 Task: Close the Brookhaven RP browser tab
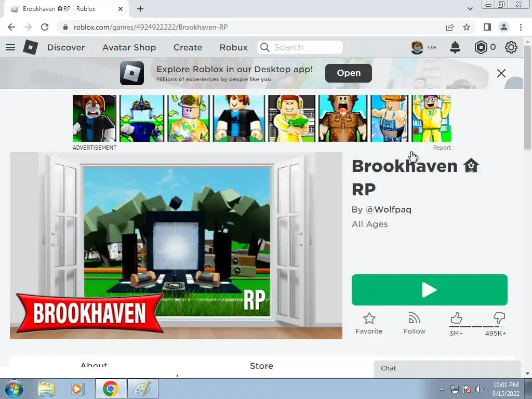(x=121, y=9)
